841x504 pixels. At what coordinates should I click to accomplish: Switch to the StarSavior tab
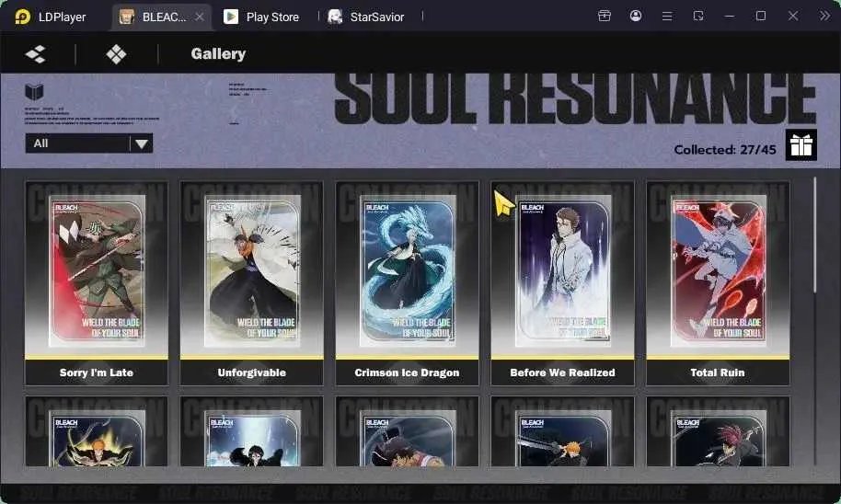[x=366, y=17]
